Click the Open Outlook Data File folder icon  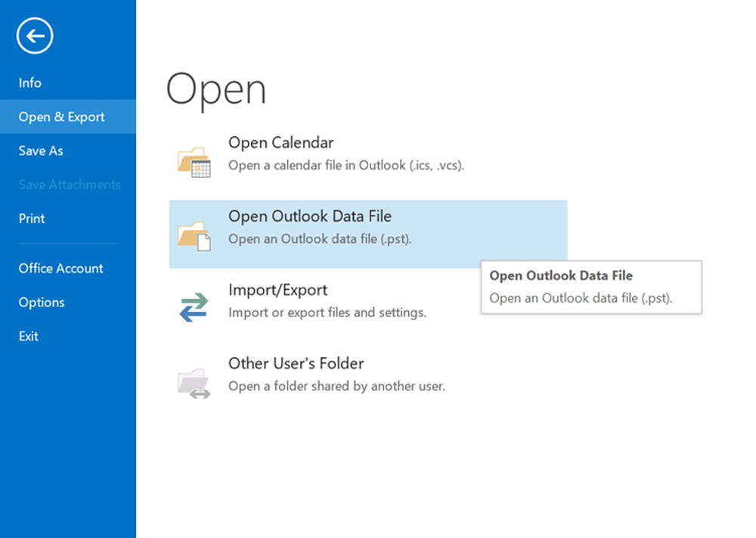pos(194,235)
